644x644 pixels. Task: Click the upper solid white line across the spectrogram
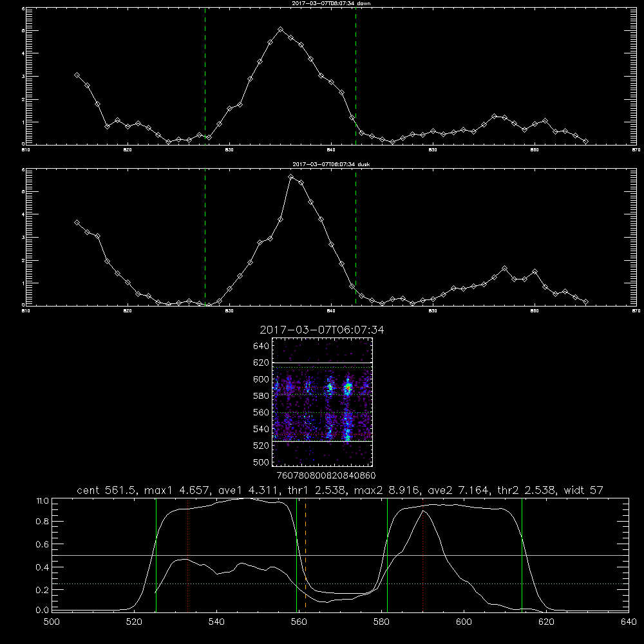coord(323,363)
